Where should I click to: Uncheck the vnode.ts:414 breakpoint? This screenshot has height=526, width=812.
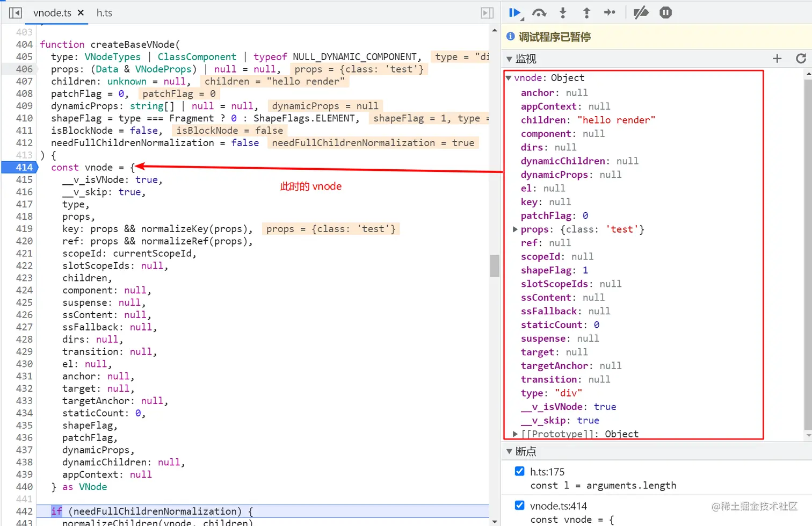tap(519, 505)
